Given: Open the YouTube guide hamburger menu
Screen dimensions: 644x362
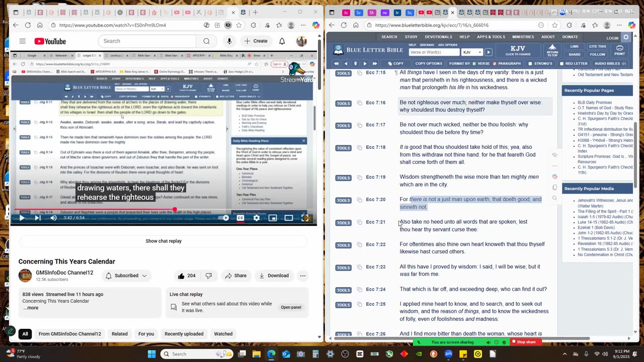Looking at the screenshot, I should pyautogui.click(x=23, y=41).
